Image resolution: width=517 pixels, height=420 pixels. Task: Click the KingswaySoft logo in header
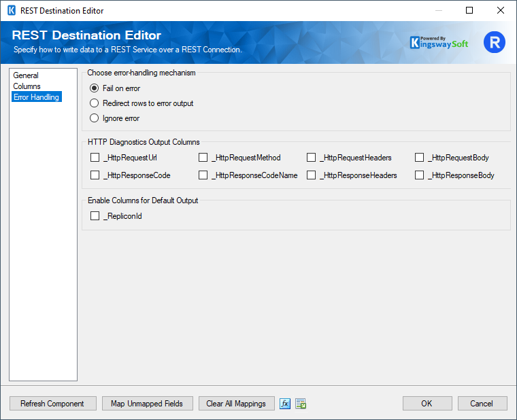[x=439, y=43]
